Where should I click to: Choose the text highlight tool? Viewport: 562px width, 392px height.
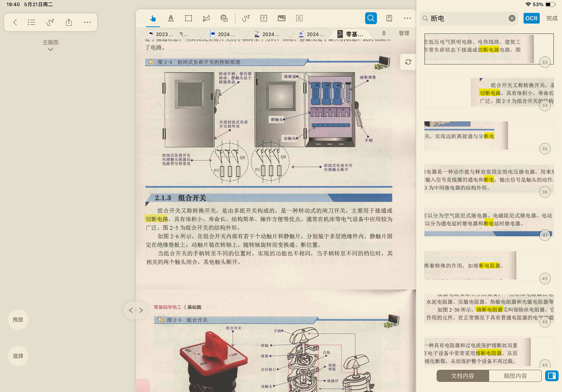(x=171, y=18)
